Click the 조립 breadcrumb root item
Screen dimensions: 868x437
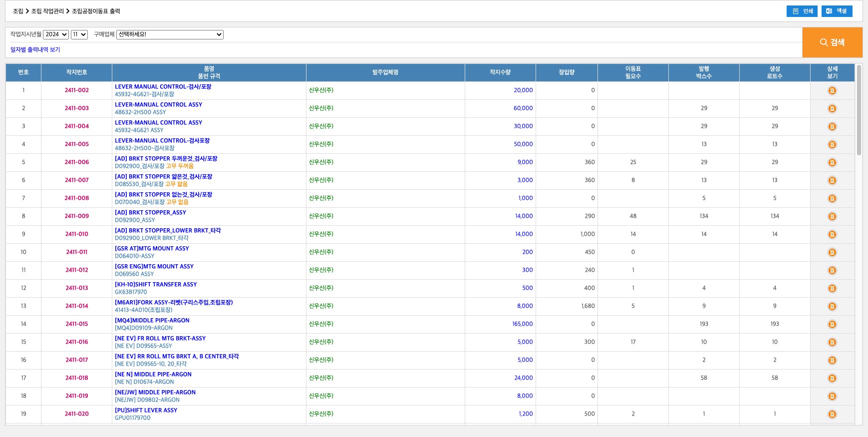point(18,11)
